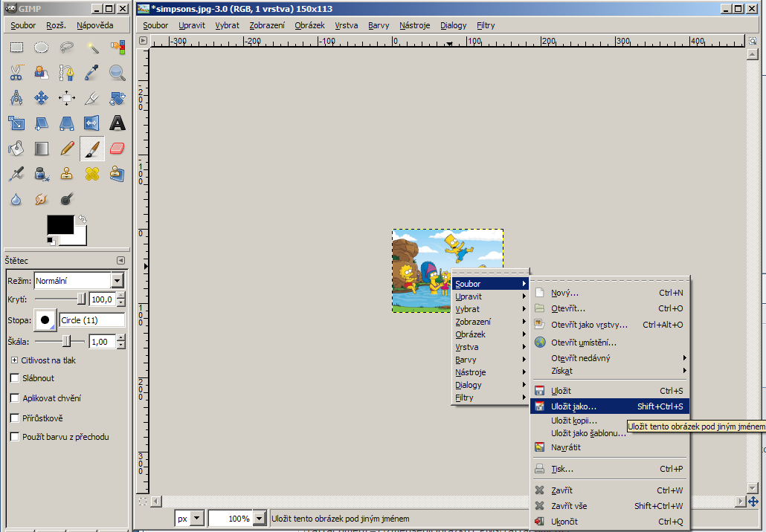The width and height of the screenshot is (766, 532).
Task: Click the brush preview button next to Stopa
Action: [x=45, y=320]
